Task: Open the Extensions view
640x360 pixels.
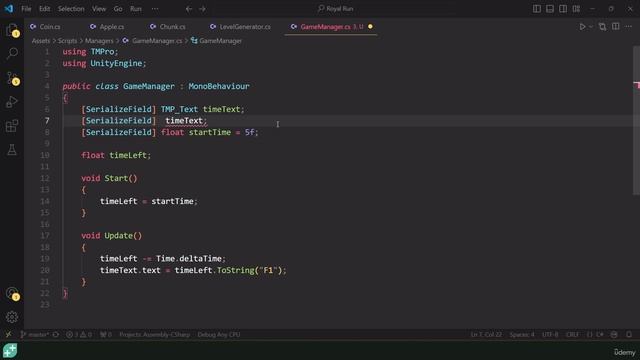Action: [12, 126]
